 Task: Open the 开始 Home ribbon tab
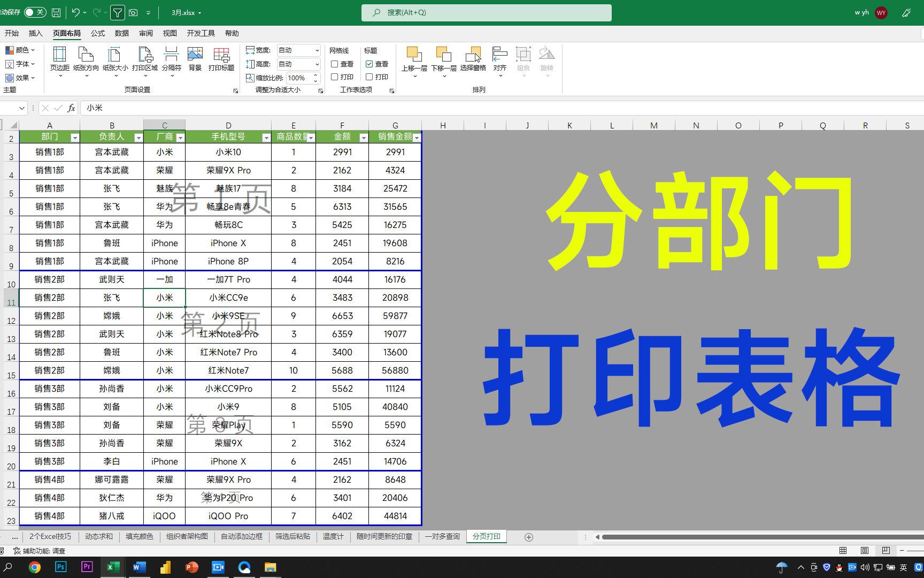pos(12,33)
